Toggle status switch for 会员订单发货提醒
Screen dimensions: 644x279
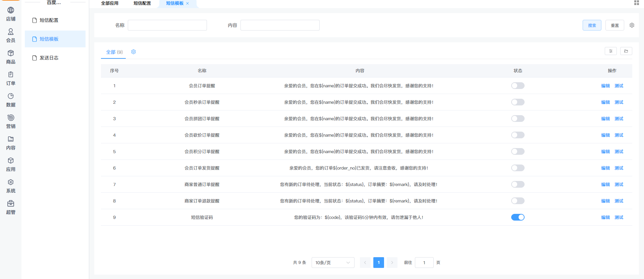518,168
